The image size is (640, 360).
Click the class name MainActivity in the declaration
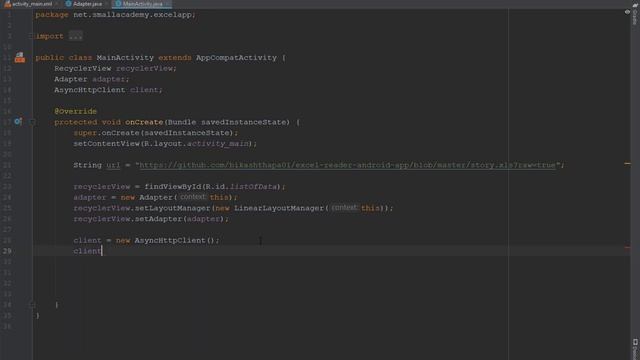125,58
